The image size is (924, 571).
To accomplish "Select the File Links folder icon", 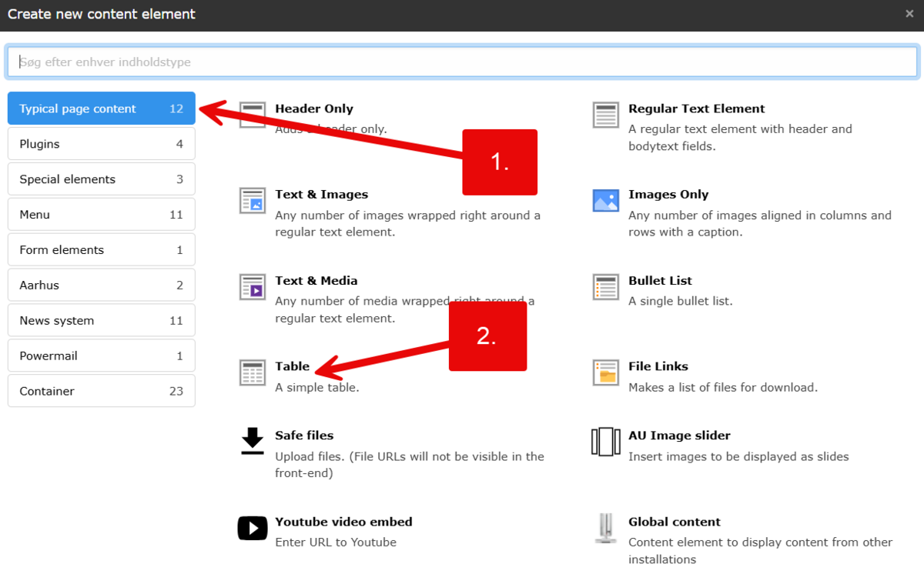I will coord(605,372).
